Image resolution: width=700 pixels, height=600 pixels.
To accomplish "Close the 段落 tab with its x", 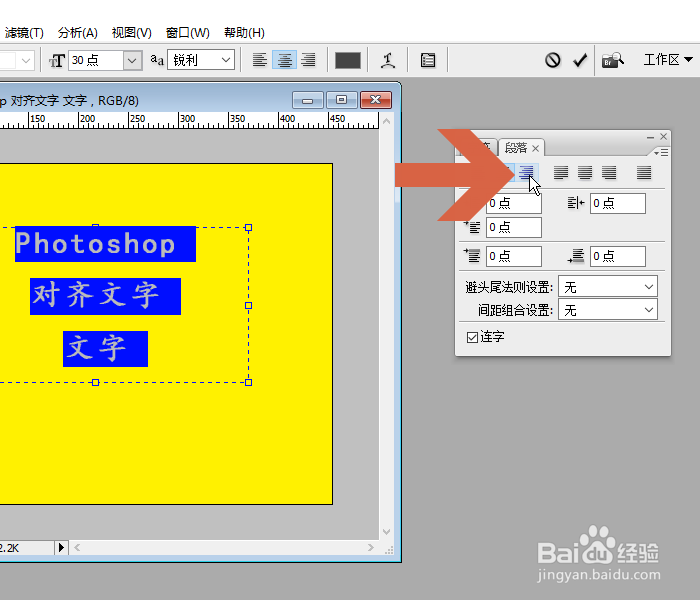I will 536,148.
